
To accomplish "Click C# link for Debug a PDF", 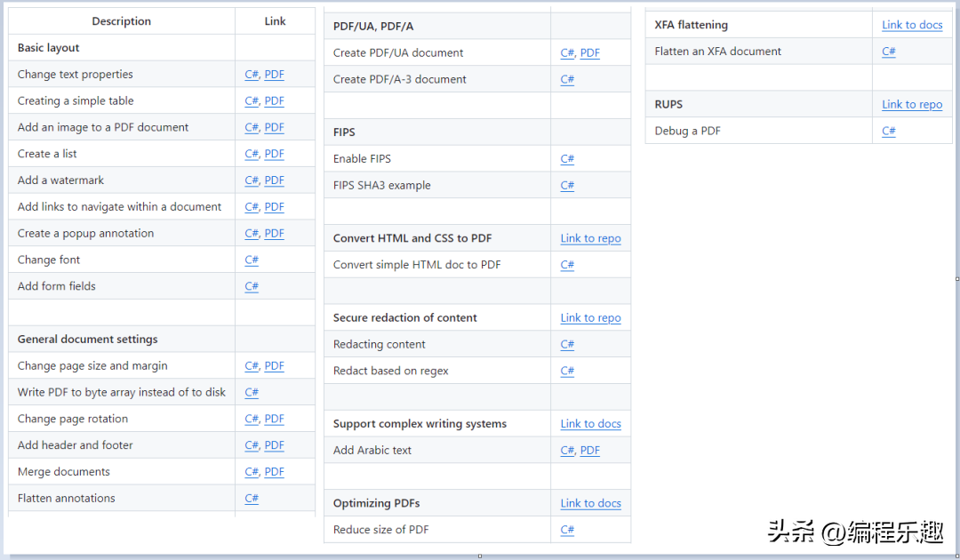I will coord(889,132).
